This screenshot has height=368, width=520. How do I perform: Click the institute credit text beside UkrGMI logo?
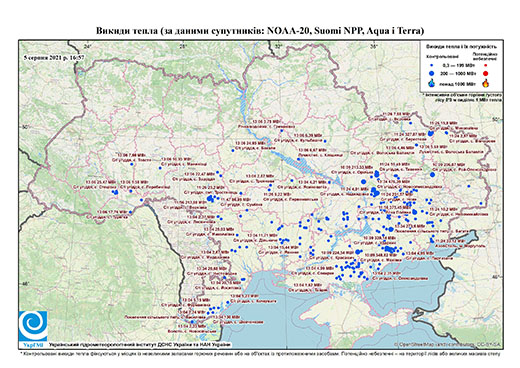coord(140,344)
